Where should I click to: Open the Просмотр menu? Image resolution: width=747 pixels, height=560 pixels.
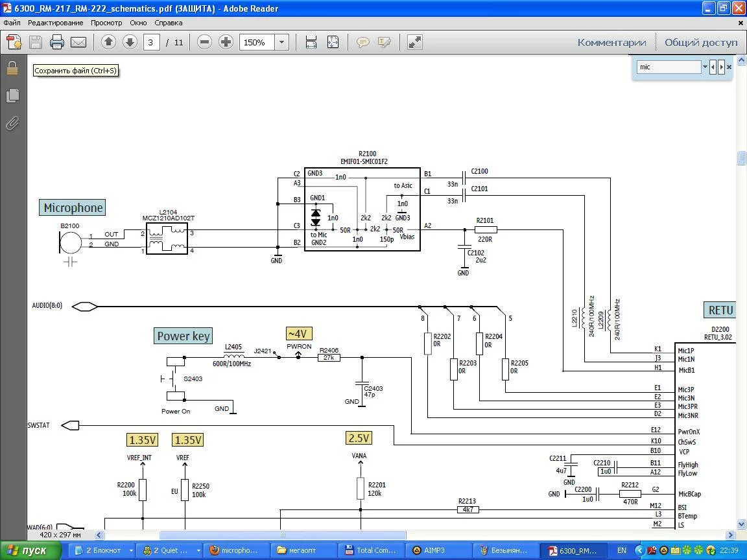(106, 23)
